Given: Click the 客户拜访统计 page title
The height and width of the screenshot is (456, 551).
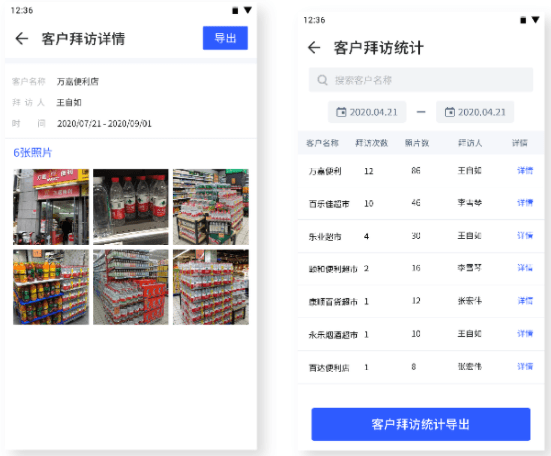Looking at the screenshot, I should (378, 47).
